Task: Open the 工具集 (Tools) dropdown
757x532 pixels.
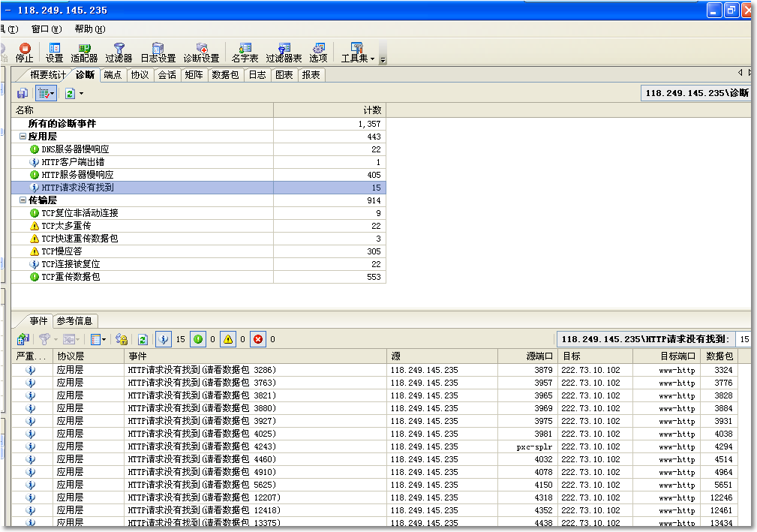Action: pyautogui.click(x=358, y=53)
